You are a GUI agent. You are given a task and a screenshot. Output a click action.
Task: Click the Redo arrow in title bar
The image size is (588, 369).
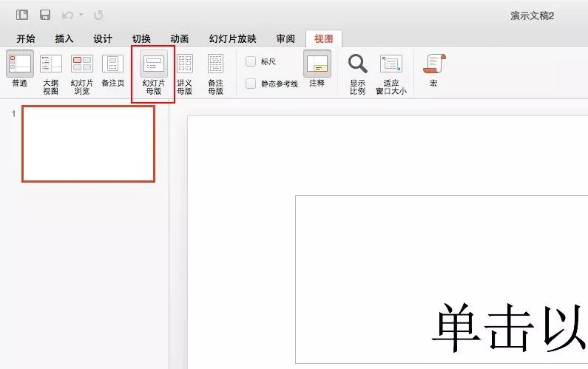98,15
